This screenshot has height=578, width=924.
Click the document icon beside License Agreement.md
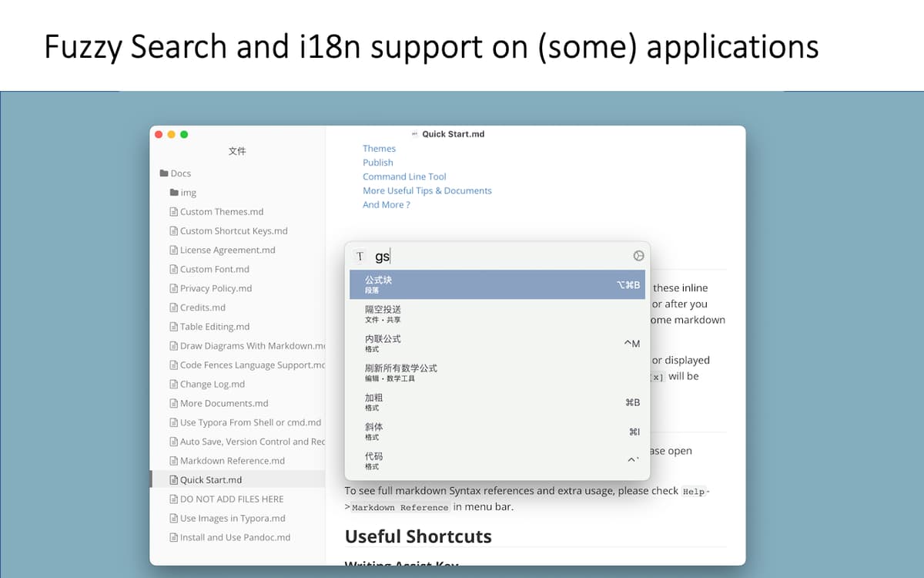(x=174, y=250)
